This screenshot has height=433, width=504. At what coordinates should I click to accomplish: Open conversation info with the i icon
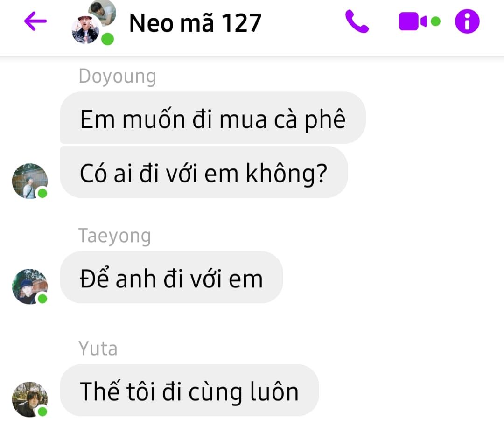click(x=467, y=21)
